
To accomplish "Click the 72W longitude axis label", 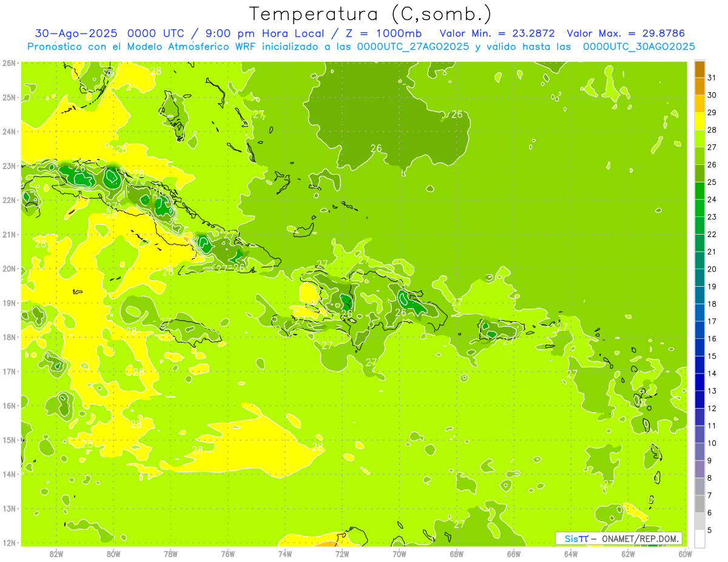I will [342, 554].
